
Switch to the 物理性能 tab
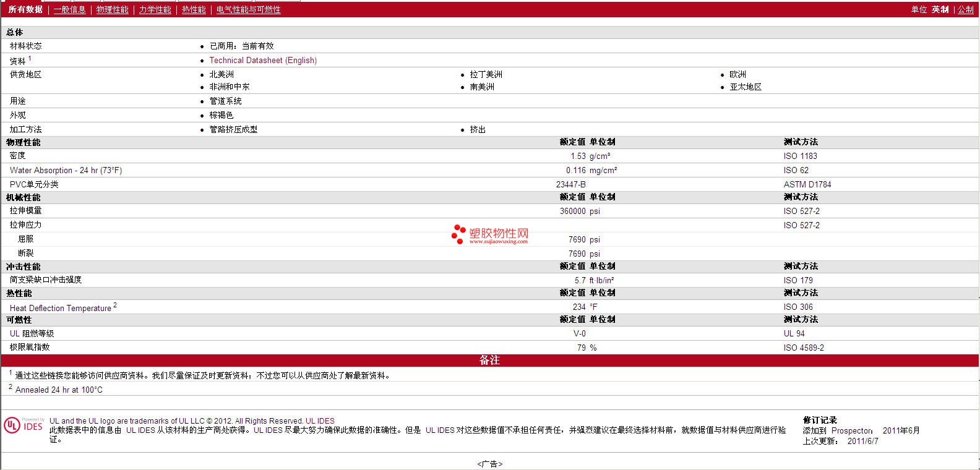[113, 9]
